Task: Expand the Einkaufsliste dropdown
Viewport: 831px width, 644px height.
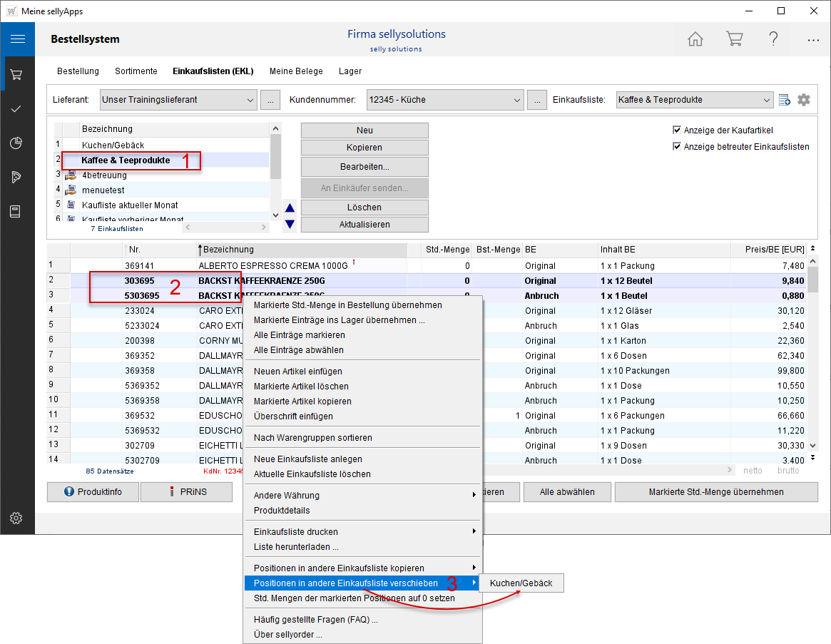Action: (x=765, y=100)
